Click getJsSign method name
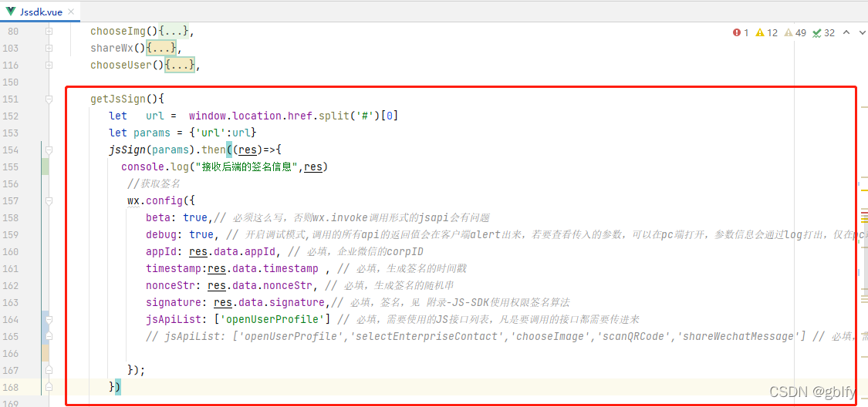 tap(119, 99)
